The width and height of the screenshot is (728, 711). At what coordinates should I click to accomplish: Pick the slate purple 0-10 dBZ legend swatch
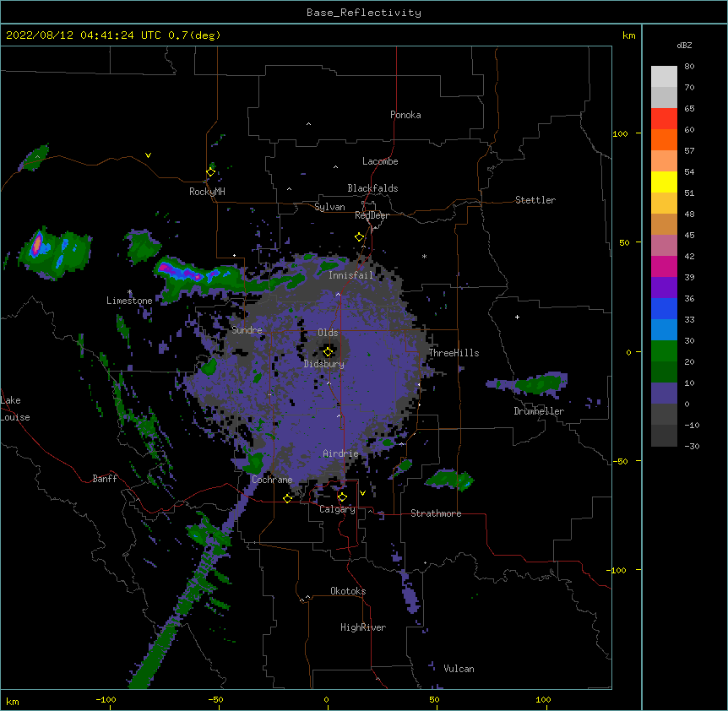click(664, 393)
